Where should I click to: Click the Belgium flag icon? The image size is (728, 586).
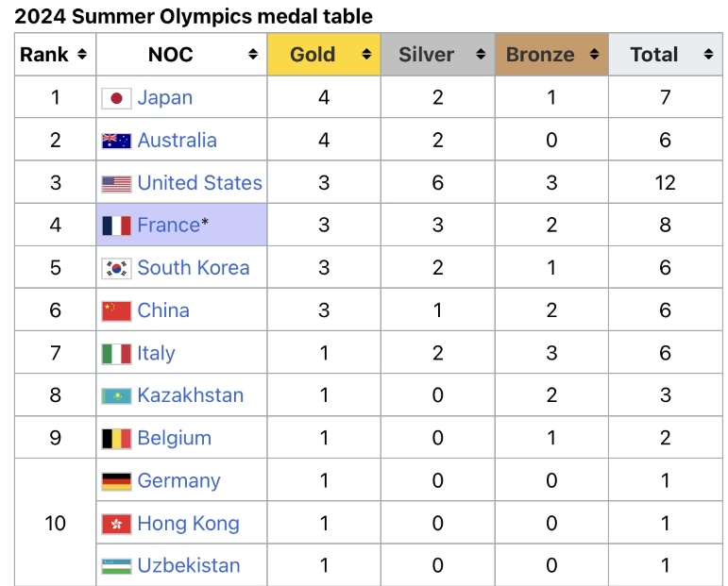point(116,439)
